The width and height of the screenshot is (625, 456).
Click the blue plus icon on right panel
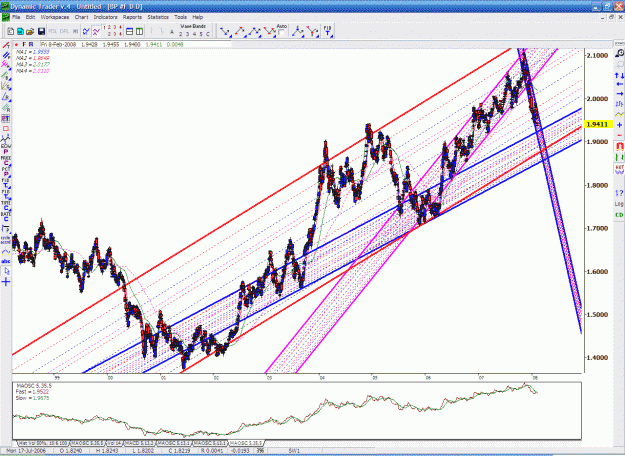point(619,125)
